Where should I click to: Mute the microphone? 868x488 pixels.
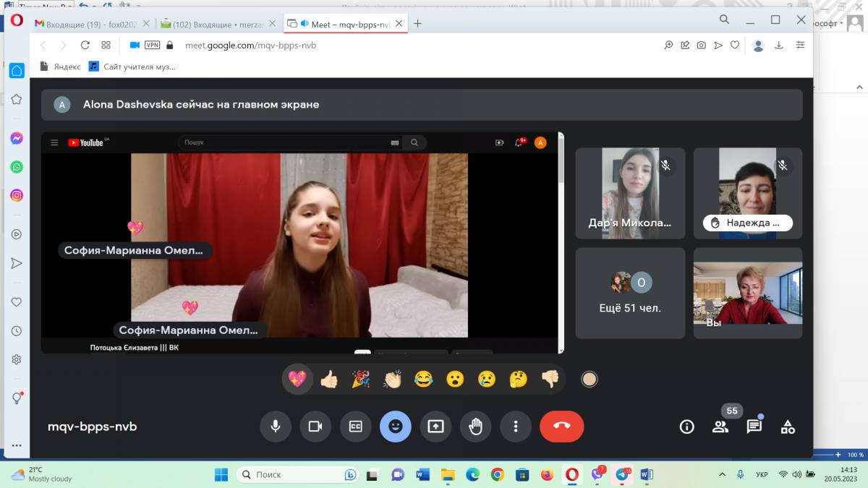tap(275, 426)
